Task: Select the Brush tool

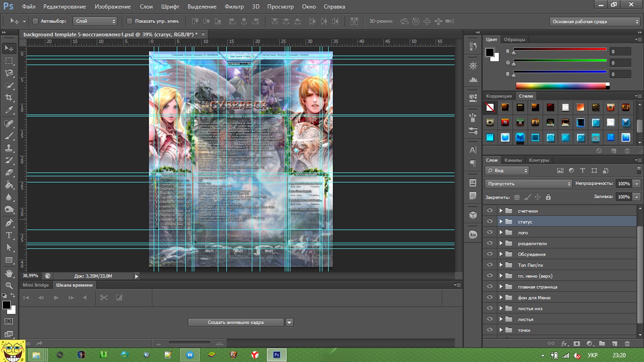Action: [9, 136]
